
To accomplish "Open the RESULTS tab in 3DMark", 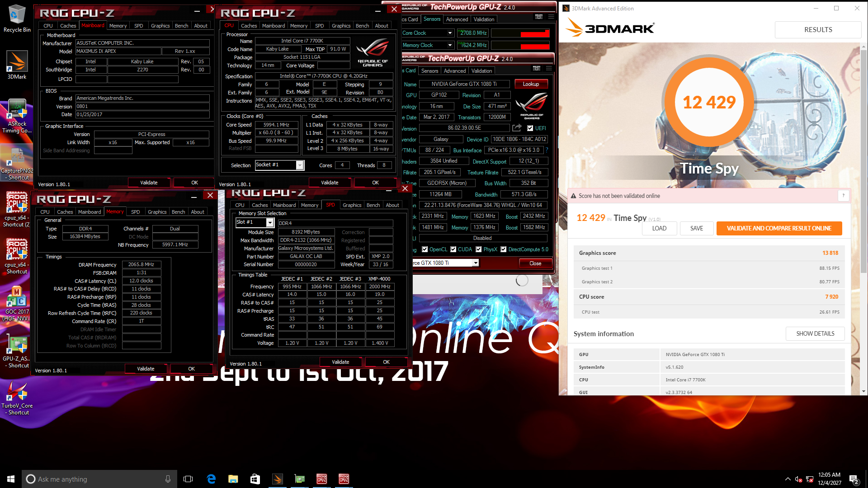I will coord(818,30).
